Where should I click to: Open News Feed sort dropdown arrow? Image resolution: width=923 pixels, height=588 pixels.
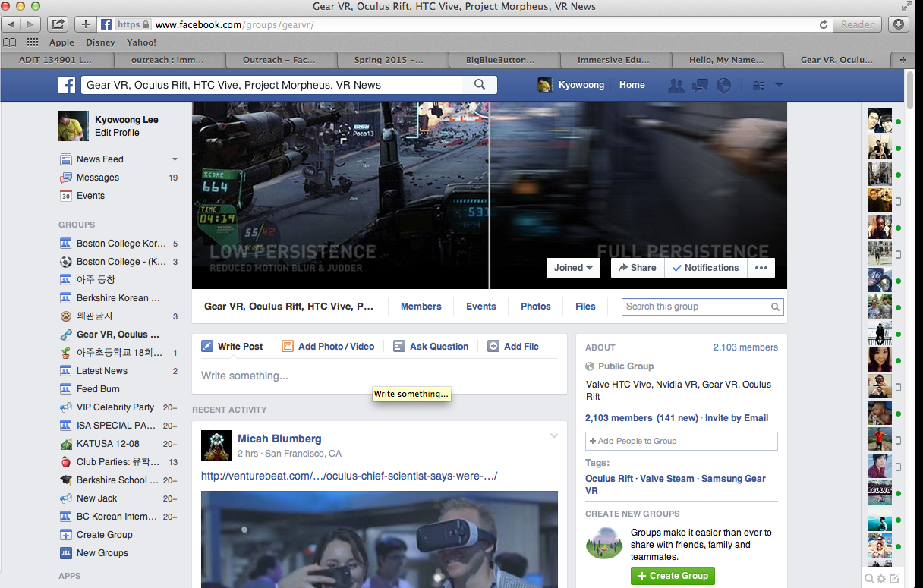pyautogui.click(x=175, y=159)
